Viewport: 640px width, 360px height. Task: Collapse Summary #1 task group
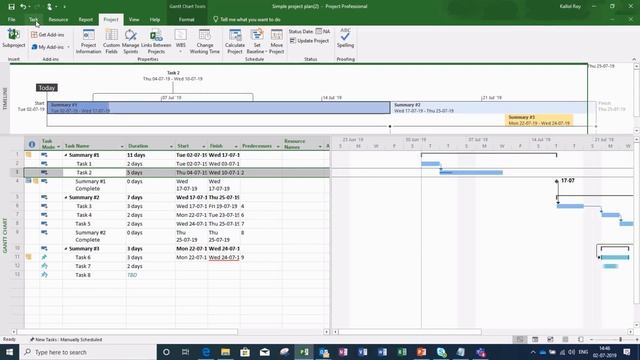[66, 155]
